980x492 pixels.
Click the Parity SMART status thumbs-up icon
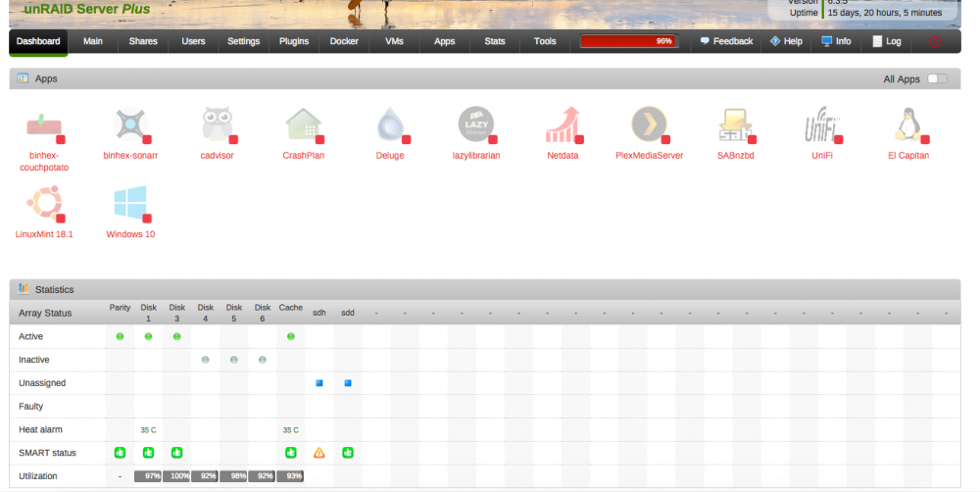tap(120, 453)
